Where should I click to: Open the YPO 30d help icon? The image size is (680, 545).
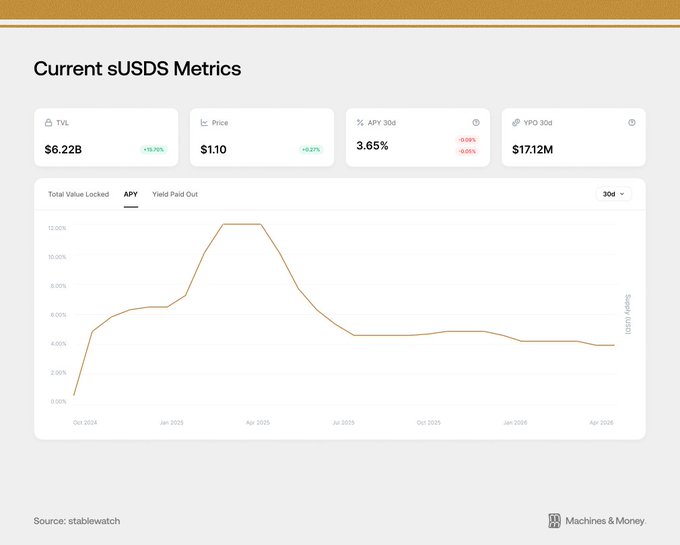click(x=632, y=123)
